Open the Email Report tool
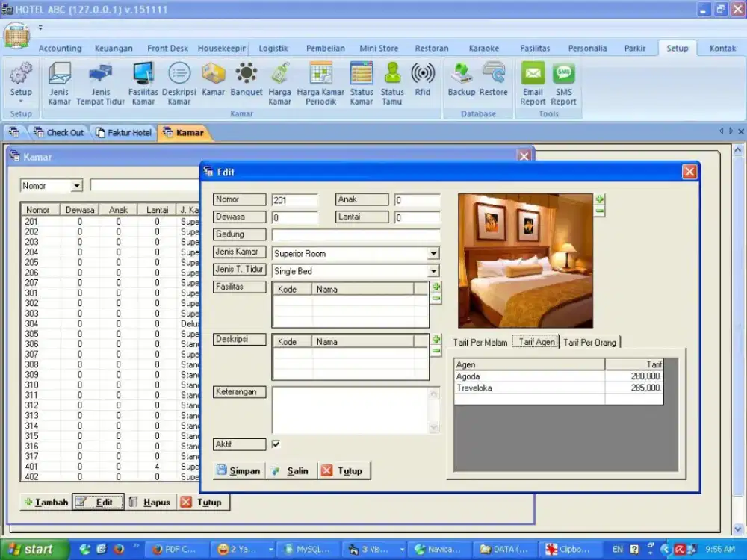Image resolution: width=747 pixels, height=560 pixels. [533, 83]
